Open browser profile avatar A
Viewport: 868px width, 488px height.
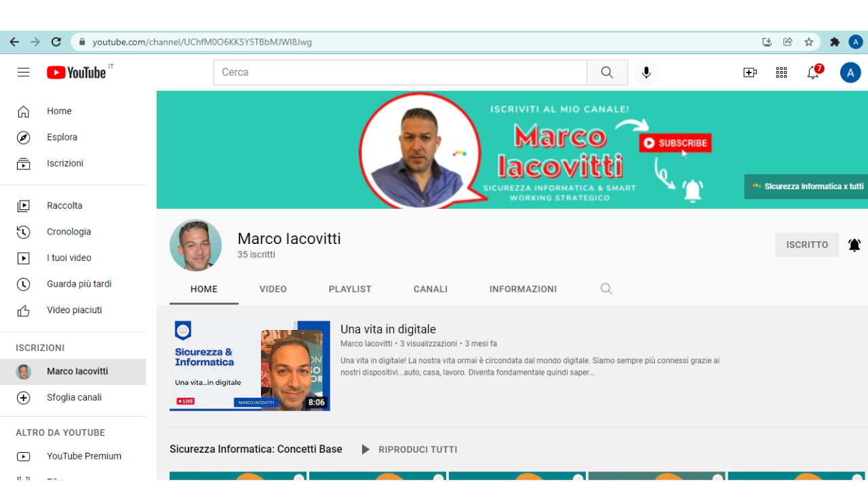click(x=856, y=42)
